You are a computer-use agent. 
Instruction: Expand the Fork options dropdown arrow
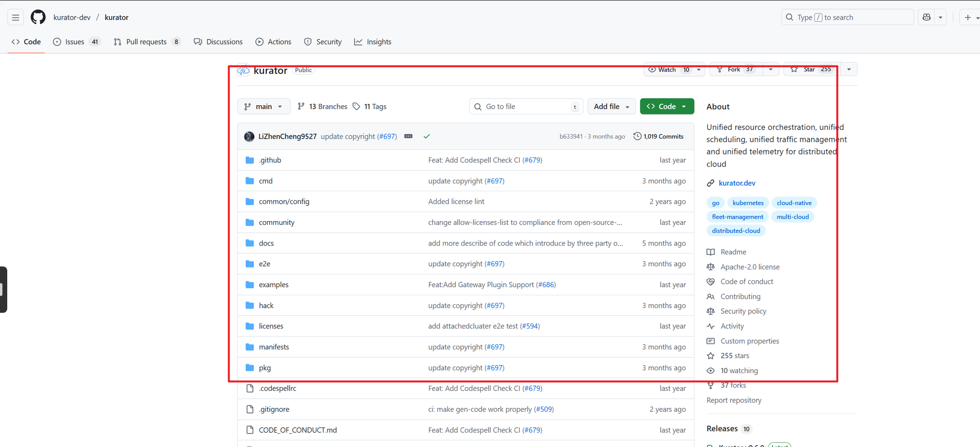click(771, 70)
